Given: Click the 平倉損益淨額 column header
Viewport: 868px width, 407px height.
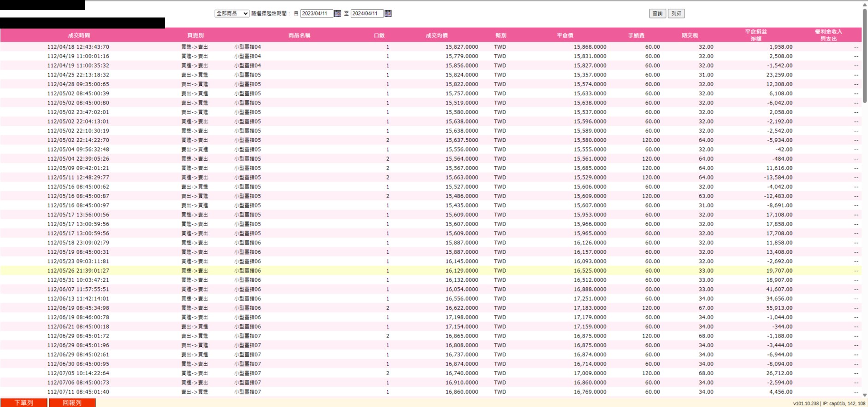Looking at the screenshot, I should (756, 35).
